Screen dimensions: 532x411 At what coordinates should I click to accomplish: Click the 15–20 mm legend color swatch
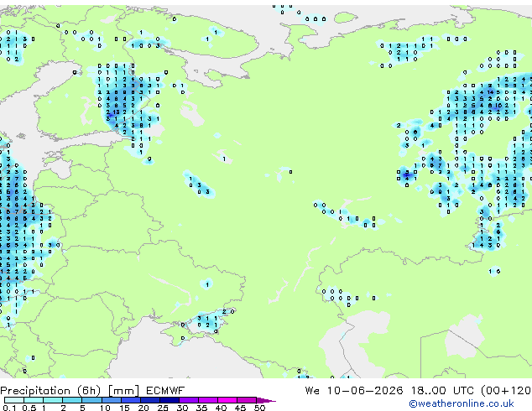pos(131,400)
